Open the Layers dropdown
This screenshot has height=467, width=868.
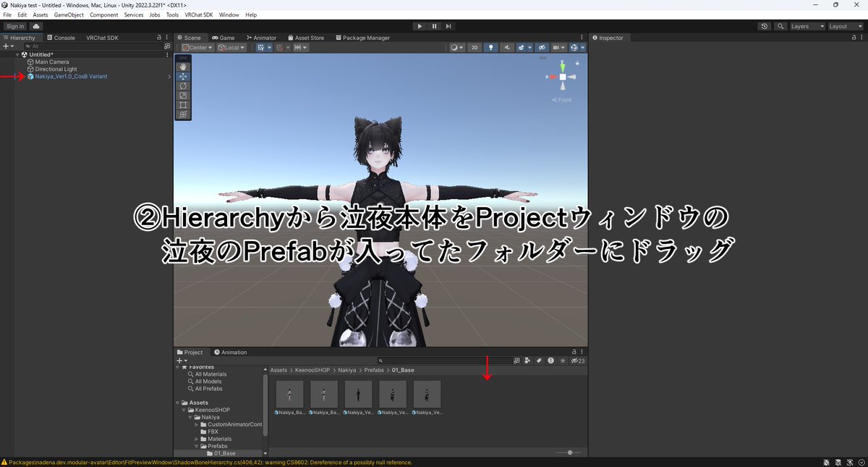pyautogui.click(x=807, y=26)
